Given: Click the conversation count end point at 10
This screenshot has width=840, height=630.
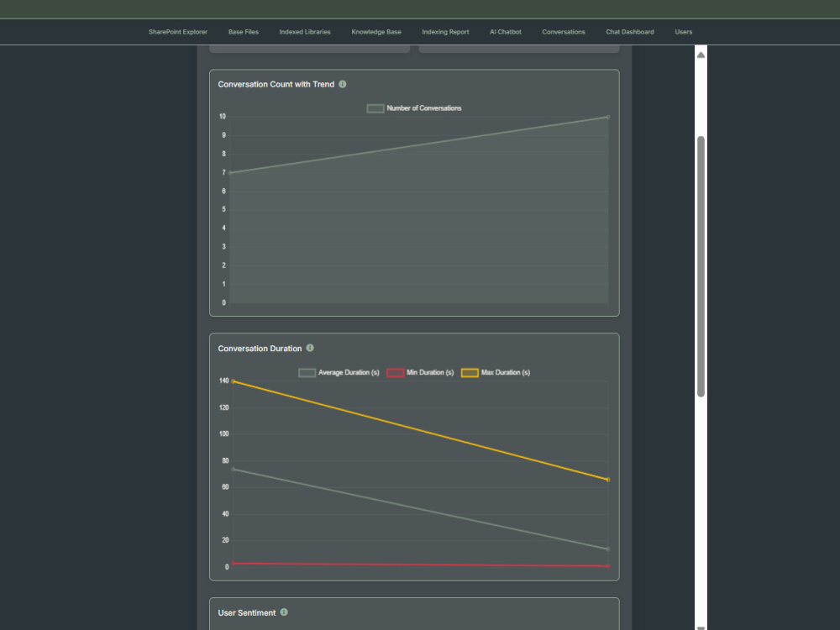Looking at the screenshot, I should (x=607, y=117).
